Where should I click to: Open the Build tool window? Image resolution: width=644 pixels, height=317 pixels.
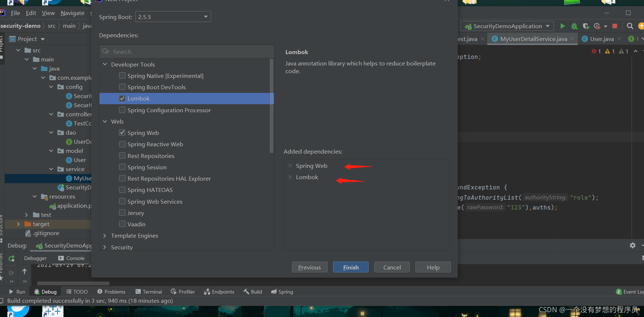pos(253,292)
